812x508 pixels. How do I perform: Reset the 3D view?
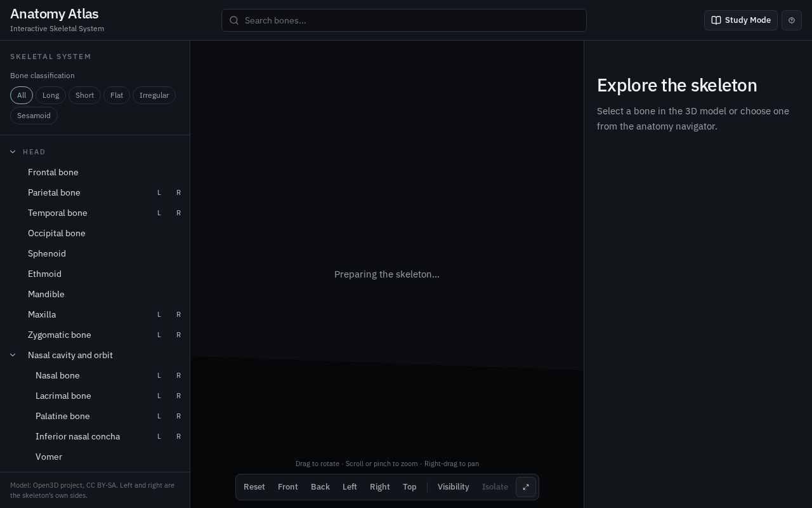(x=254, y=487)
